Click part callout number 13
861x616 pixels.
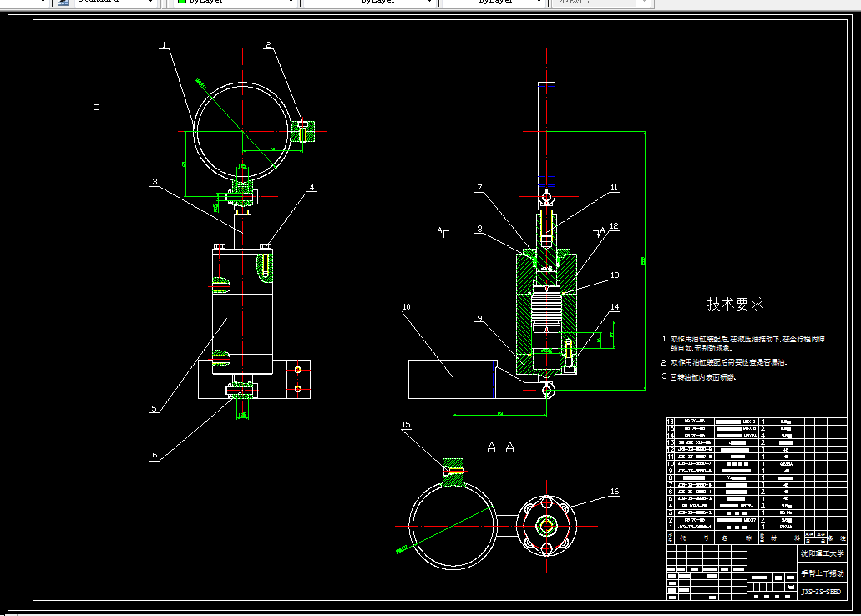pos(615,275)
